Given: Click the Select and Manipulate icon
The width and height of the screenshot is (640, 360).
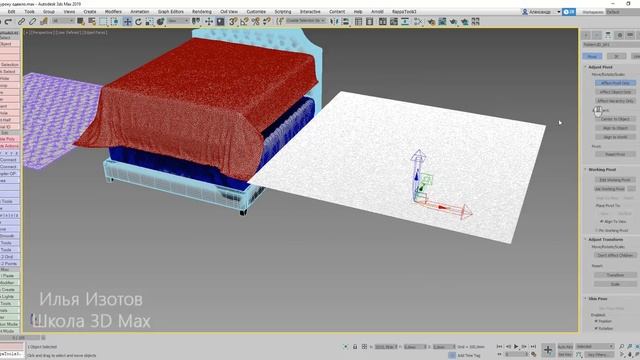Looking at the screenshot, I should click(209, 21).
